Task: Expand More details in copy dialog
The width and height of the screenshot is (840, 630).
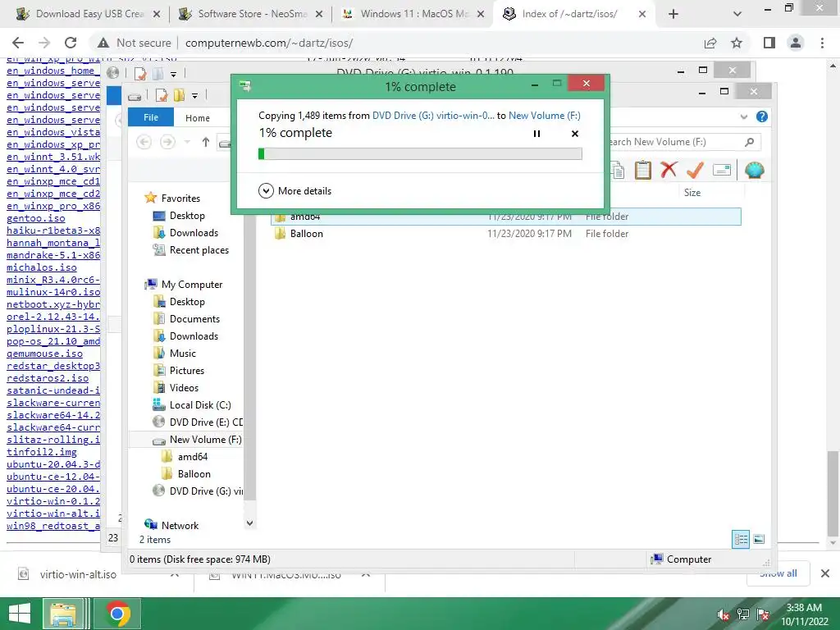Action: tap(294, 190)
